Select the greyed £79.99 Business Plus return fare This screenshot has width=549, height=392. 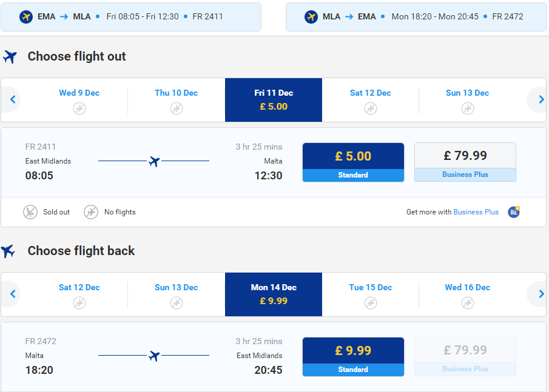[x=465, y=356]
